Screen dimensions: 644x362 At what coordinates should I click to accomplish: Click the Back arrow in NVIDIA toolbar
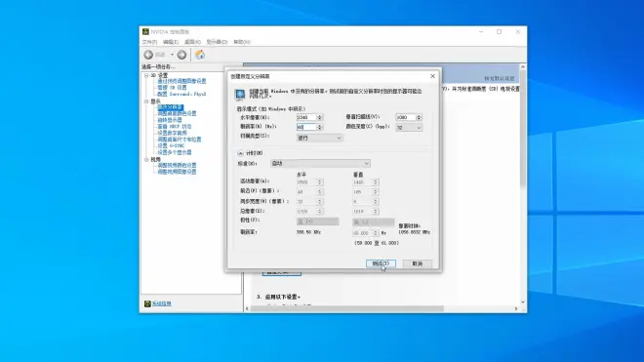point(148,55)
